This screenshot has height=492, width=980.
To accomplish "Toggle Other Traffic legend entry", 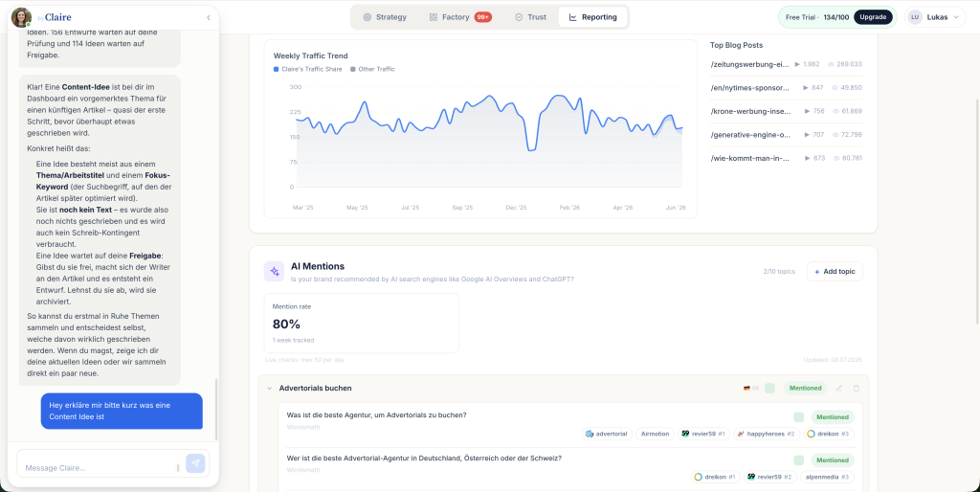I will (372, 69).
